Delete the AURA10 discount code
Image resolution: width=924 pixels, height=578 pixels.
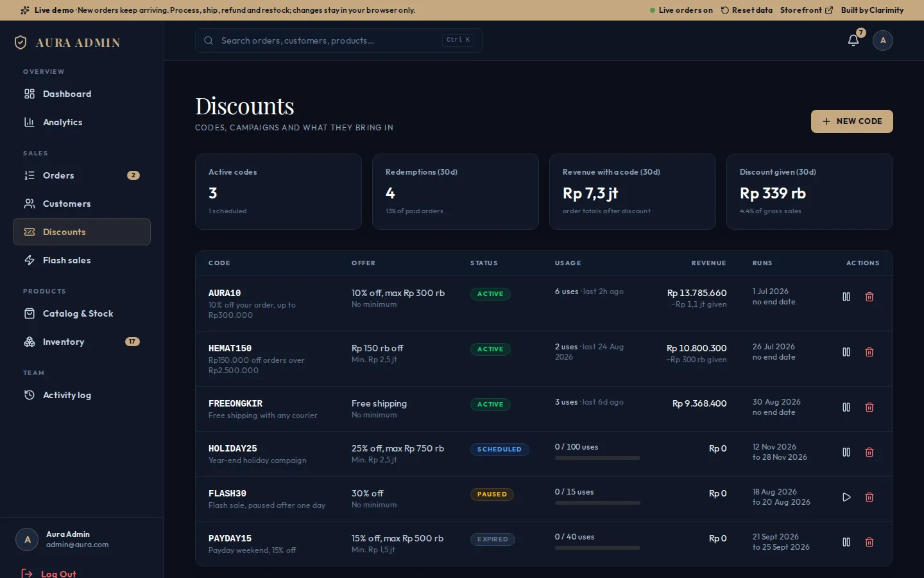tap(869, 297)
